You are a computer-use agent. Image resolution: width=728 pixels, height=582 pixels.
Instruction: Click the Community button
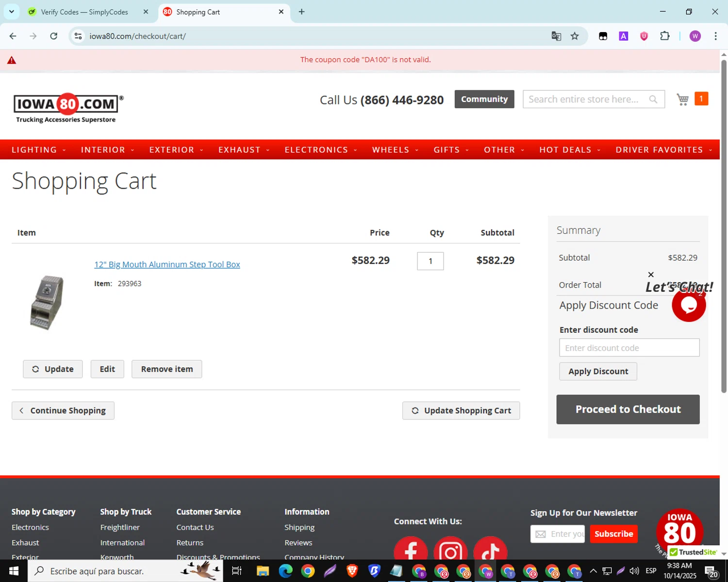pyautogui.click(x=484, y=99)
